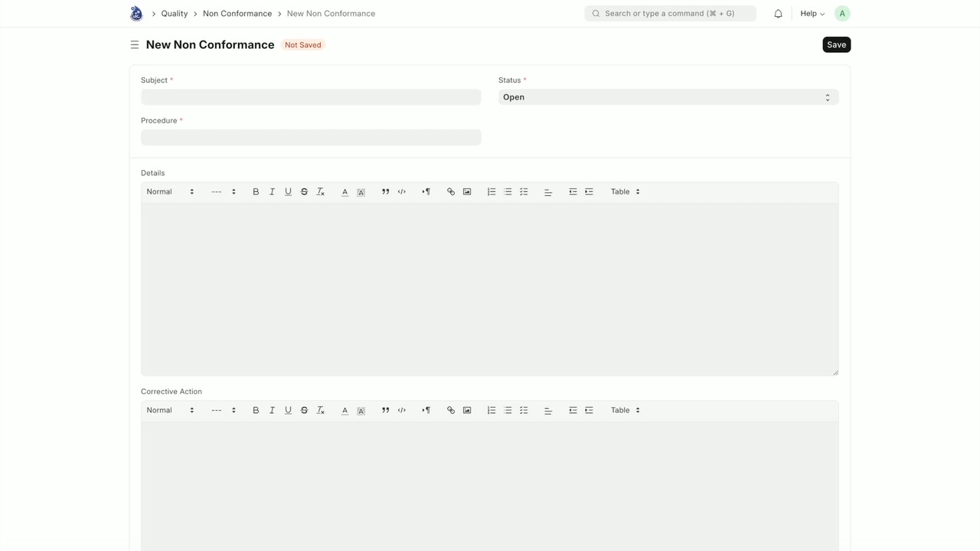Apply strikethrough in Details editor toolbar
This screenshot has width=980, height=551.
(x=304, y=192)
